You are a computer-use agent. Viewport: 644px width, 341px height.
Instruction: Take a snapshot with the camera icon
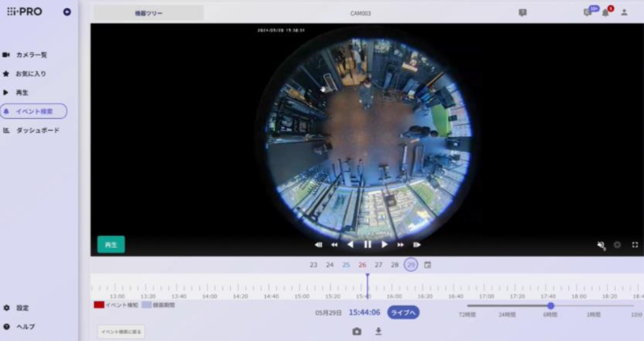[357, 332]
